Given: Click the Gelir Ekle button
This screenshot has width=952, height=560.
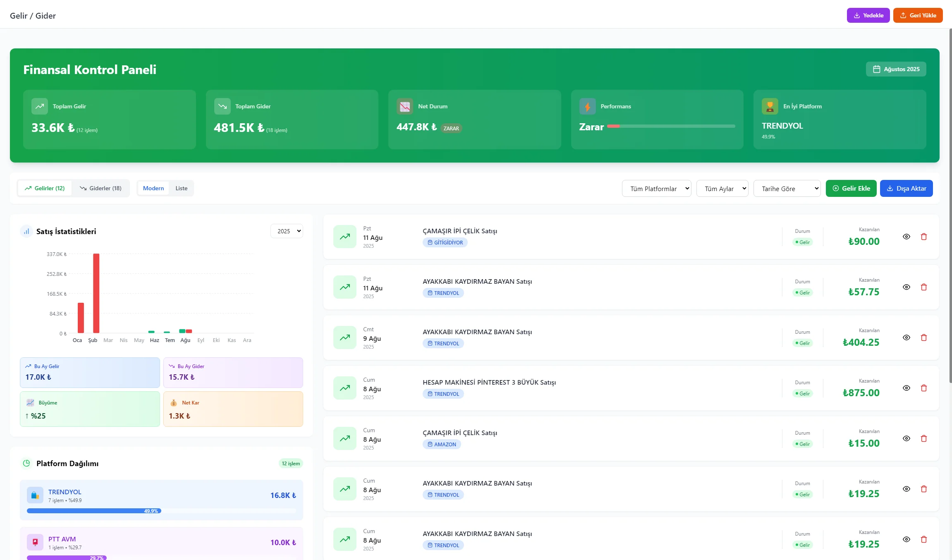Looking at the screenshot, I should point(851,188).
